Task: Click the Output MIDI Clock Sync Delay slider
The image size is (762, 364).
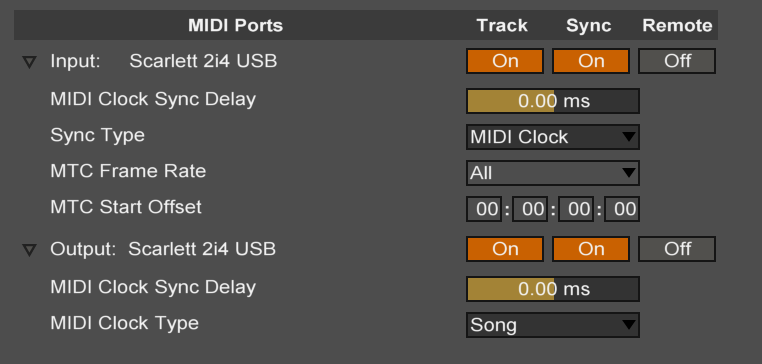Action: click(553, 289)
